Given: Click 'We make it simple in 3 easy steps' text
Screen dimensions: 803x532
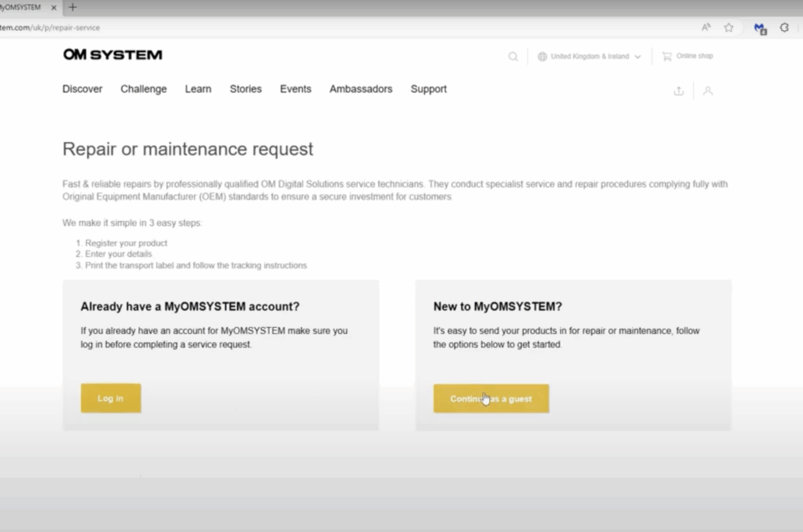Looking at the screenshot, I should tap(132, 223).
